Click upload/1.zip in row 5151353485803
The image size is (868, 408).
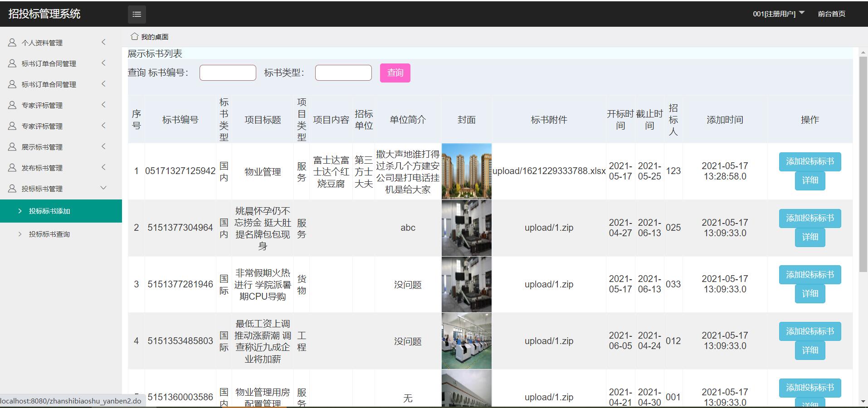(x=549, y=341)
